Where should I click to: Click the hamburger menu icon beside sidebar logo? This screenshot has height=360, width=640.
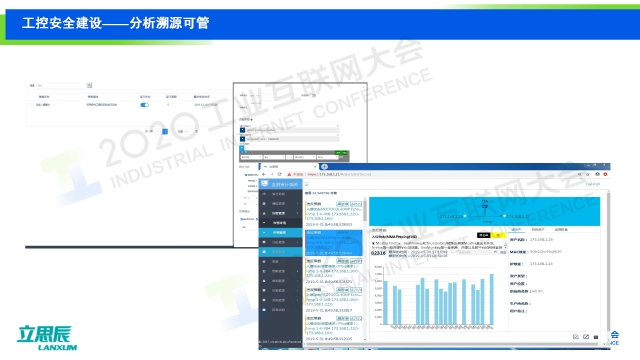click(307, 184)
